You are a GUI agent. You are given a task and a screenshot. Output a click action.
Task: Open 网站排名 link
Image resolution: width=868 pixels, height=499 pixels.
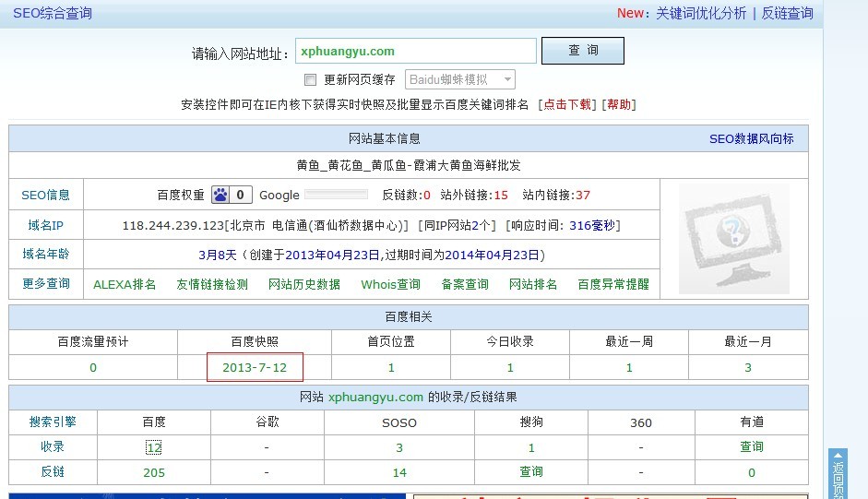[x=533, y=285]
